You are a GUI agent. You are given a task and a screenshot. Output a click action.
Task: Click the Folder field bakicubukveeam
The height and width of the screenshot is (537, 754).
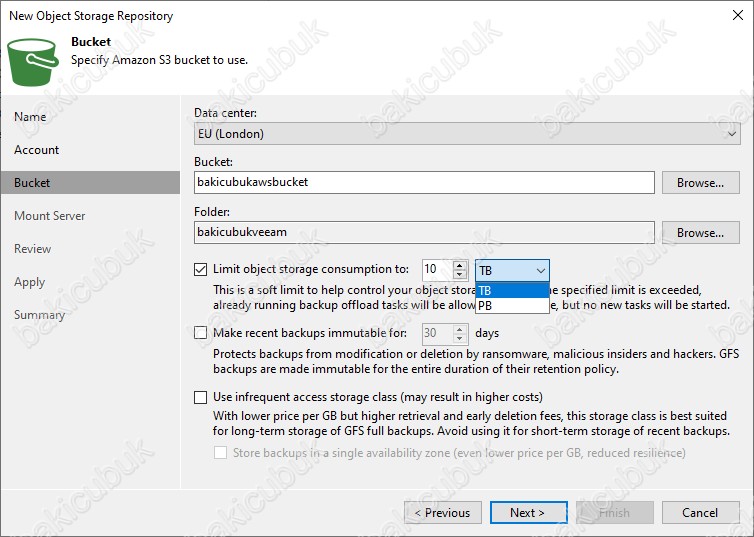[x=424, y=233]
